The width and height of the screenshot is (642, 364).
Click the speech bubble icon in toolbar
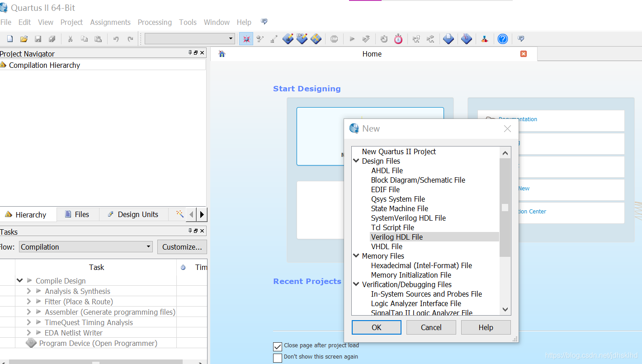coord(521,39)
